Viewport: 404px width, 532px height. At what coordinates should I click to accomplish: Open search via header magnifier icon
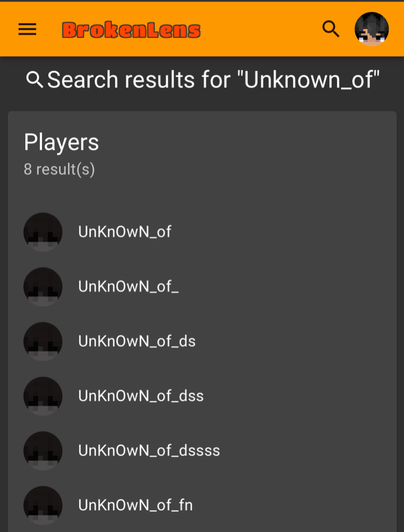tap(331, 29)
